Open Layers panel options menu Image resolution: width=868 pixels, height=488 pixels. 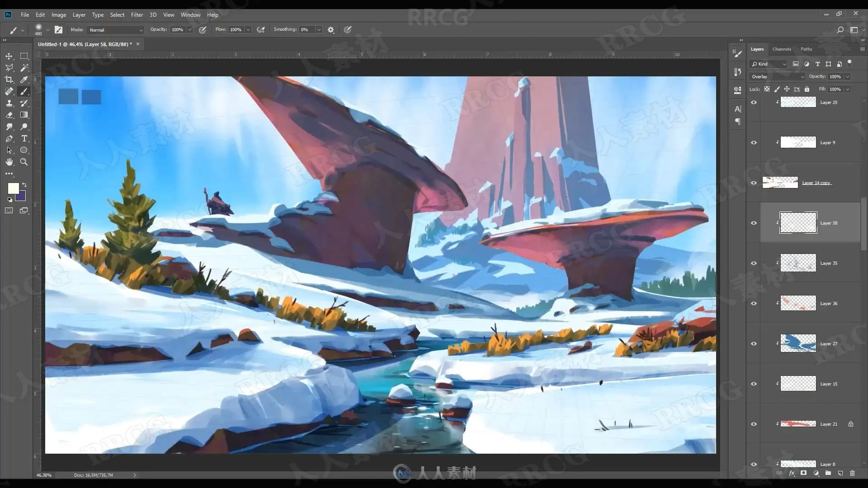click(862, 49)
